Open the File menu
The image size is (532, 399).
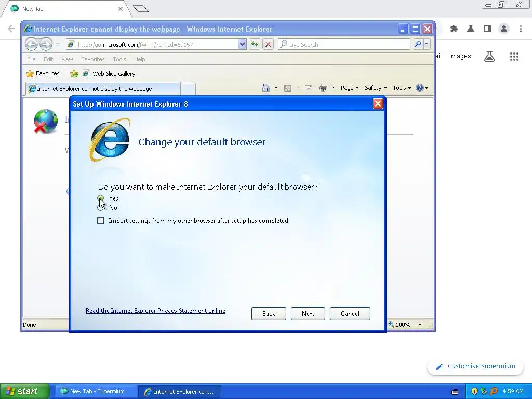click(x=31, y=59)
